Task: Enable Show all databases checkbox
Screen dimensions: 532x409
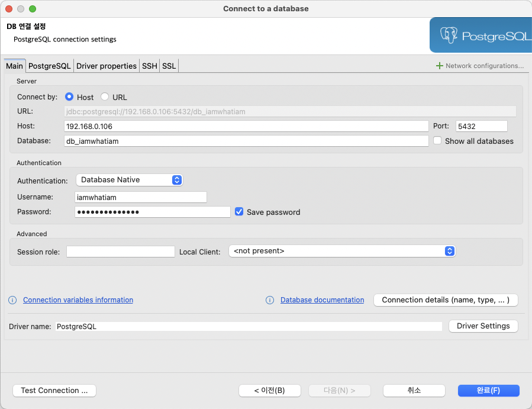Action: point(437,140)
